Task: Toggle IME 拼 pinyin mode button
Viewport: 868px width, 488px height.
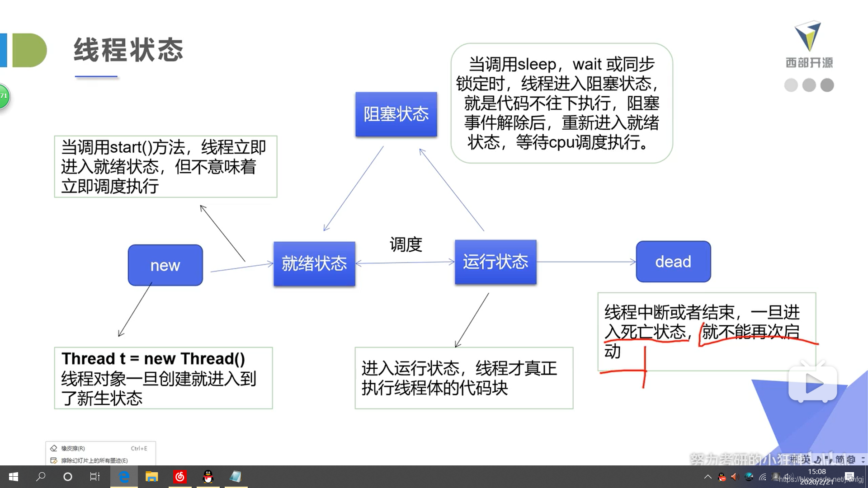Action: point(794,460)
